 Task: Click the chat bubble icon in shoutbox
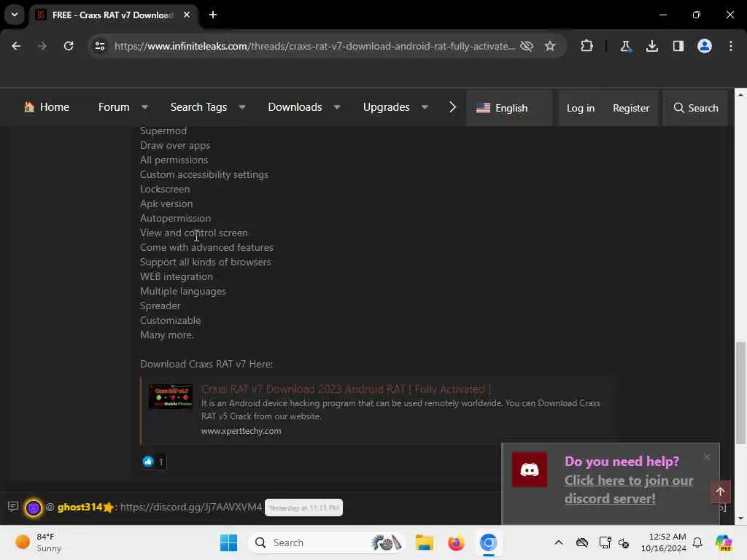tap(13, 506)
